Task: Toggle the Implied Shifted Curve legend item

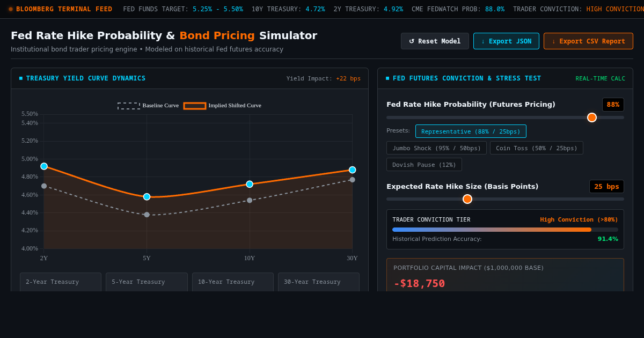Action: coord(222,106)
